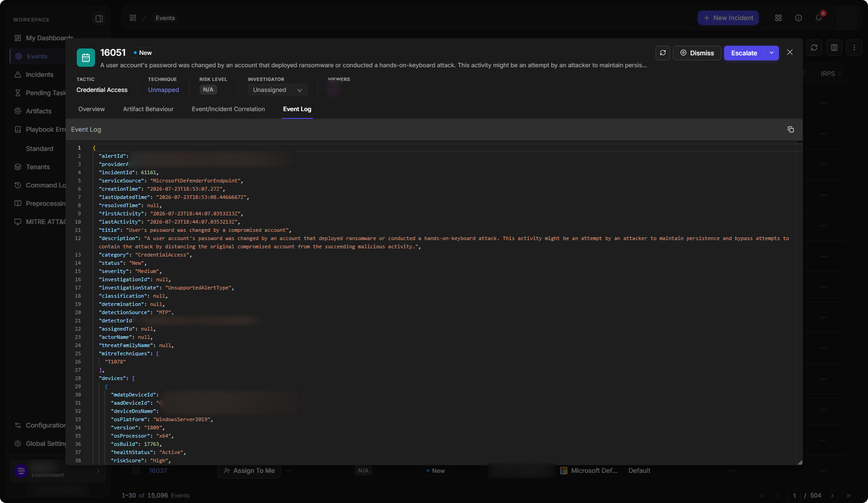Image resolution: width=868 pixels, height=503 pixels.
Task: Collapse the workspace sidebar panel
Action: 99,19
